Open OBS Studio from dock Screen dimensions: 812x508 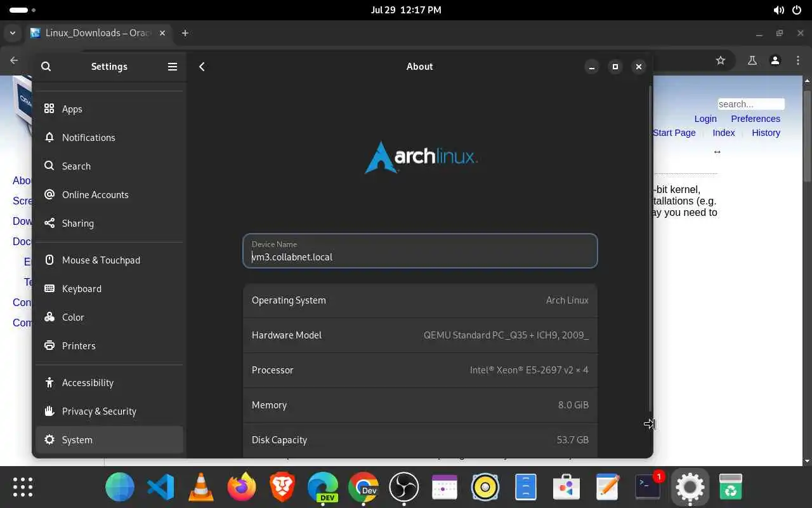(404, 487)
